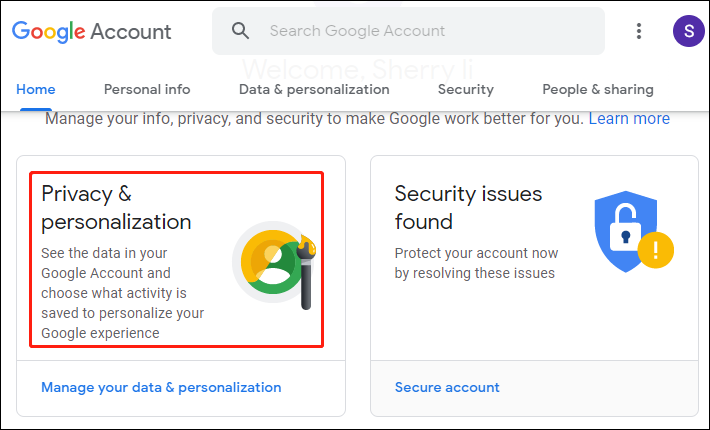The height and width of the screenshot is (430, 710).
Task: Click Manage your data & personalization link
Action: tap(161, 387)
